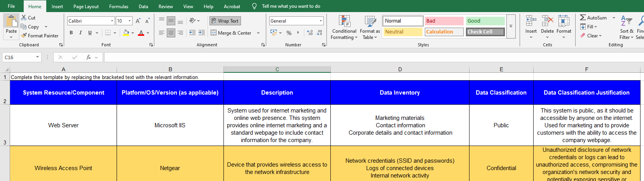The height and width of the screenshot is (181, 644).
Task: Toggle Italic formatting
Action: coord(80,33)
